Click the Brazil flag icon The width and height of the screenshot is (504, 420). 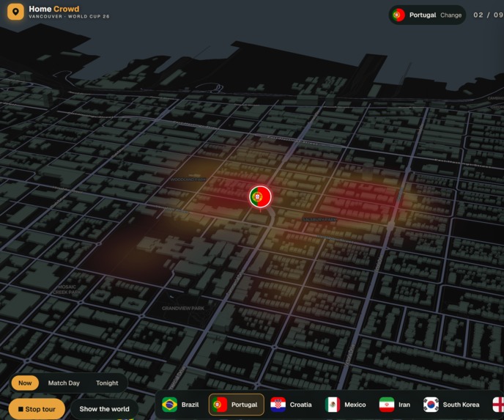[x=169, y=405]
